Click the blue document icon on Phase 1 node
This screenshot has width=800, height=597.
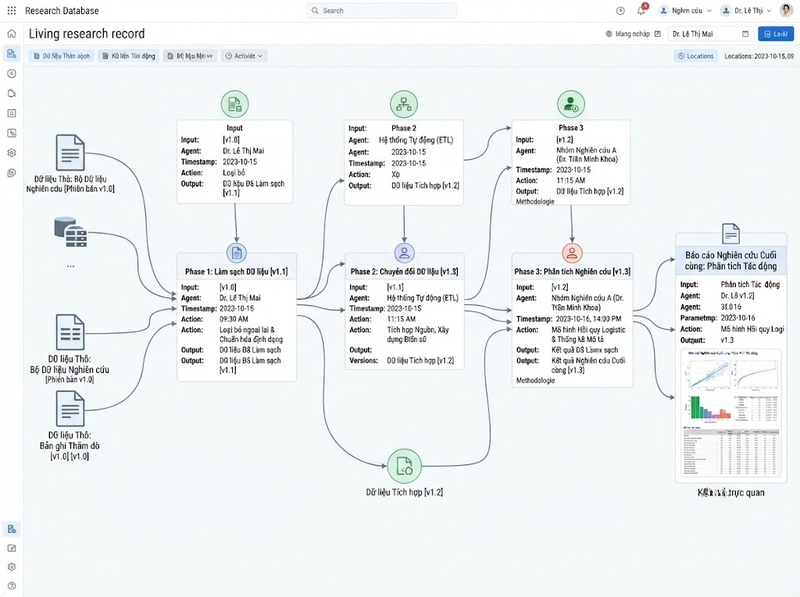click(x=236, y=253)
